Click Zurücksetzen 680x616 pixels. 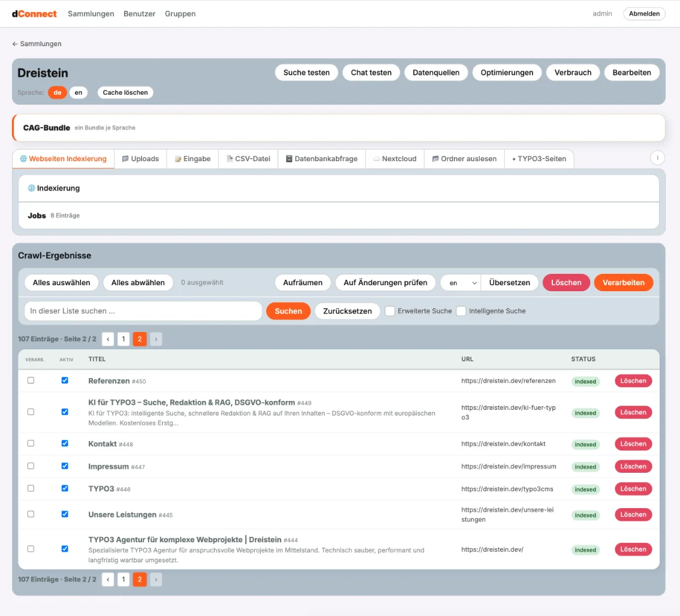tap(347, 311)
